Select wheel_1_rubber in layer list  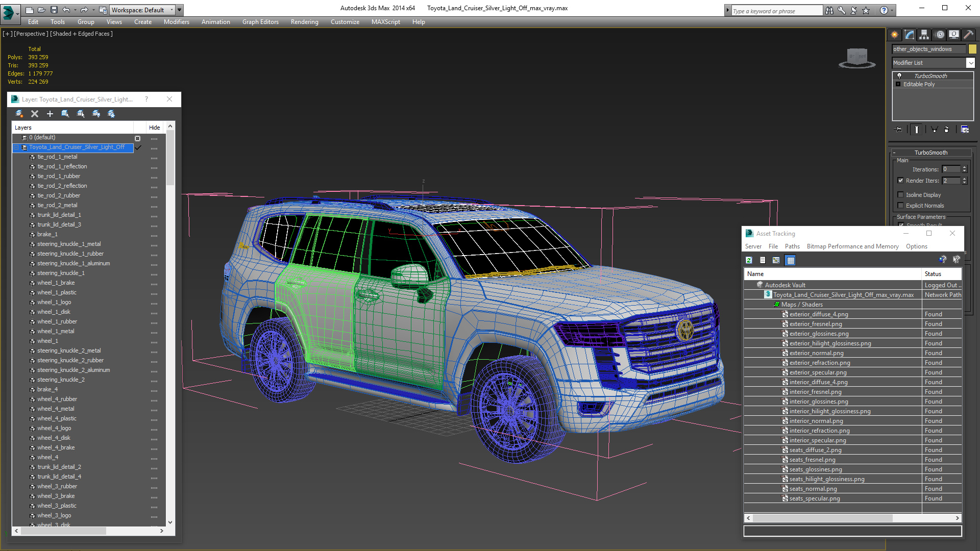[57, 321]
